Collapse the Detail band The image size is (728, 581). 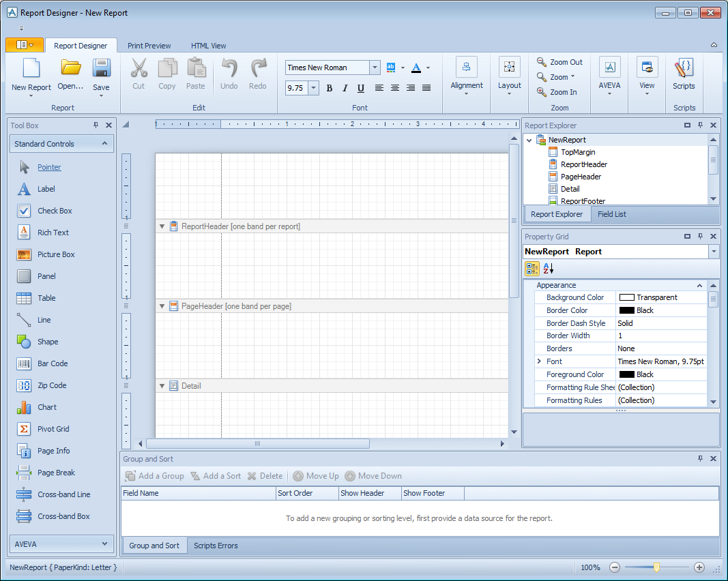[x=162, y=386]
